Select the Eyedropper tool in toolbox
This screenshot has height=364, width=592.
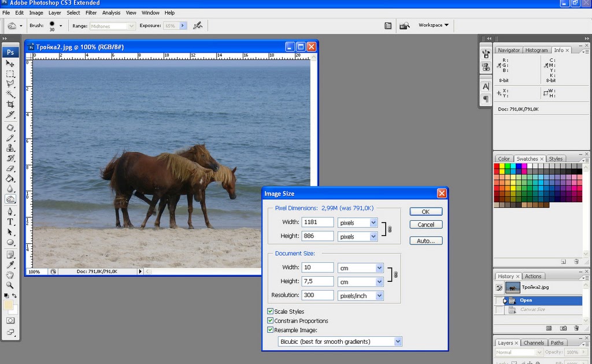pyautogui.click(x=10, y=265)
